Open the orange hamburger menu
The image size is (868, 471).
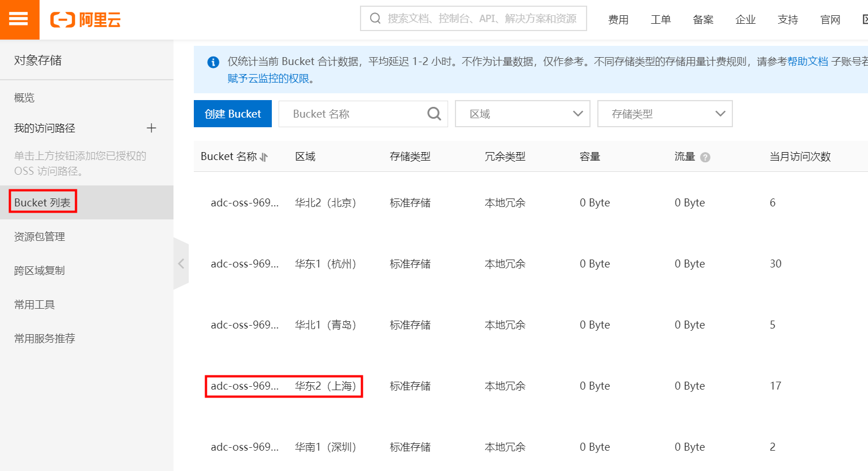click(x=19, y=19)
